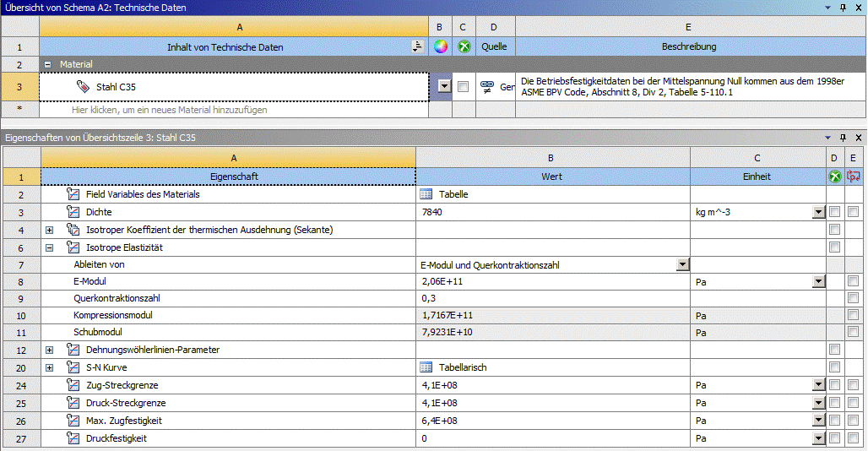Check the parameter checkbox for E-Modul row
This screenshot has height=451, width=868.
pyautogui.click(x=854, y=281)
